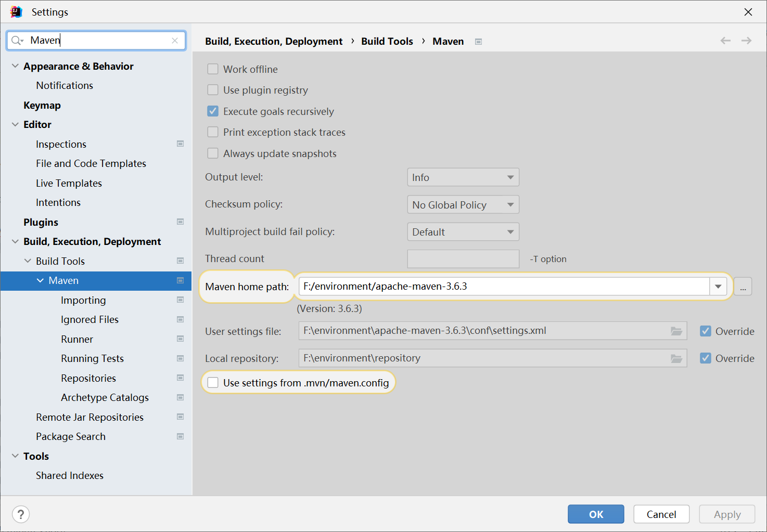Open File and Code Templates
Screen dimensions: 767x532
click(x=91, y=163)
